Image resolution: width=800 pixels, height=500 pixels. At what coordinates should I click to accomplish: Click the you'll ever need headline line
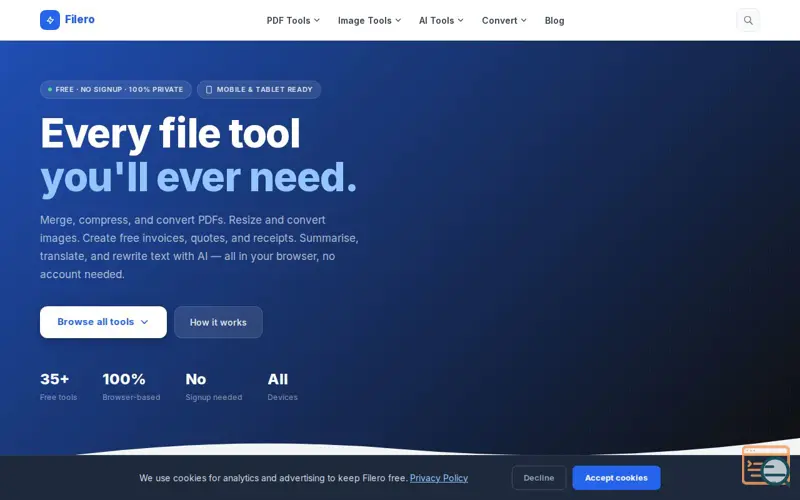(x=198, y=178)
